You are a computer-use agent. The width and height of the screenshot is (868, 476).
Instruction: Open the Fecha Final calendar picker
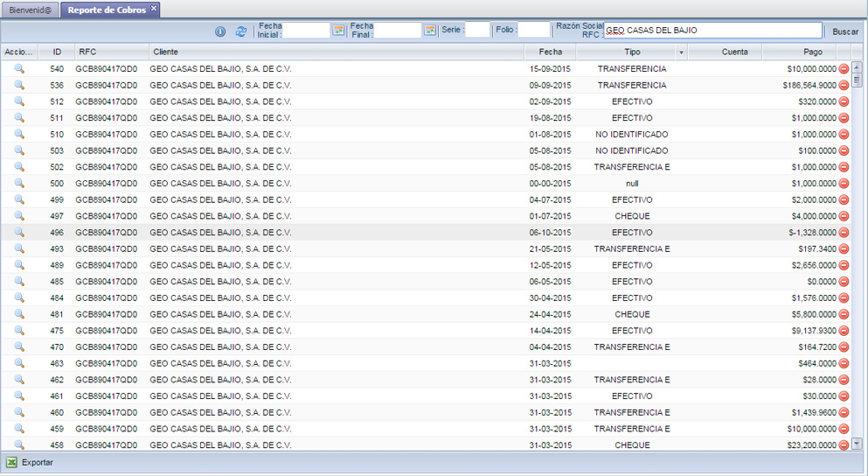[429, 31]
